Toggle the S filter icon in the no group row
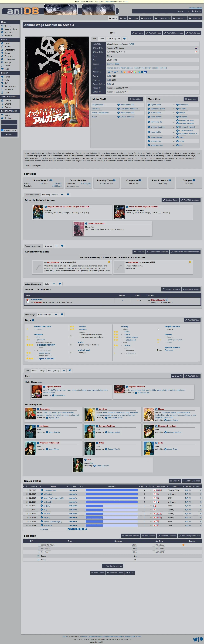The width and height of the screenshot is (204, 644). pyautogui.click(x=83, y=529)
